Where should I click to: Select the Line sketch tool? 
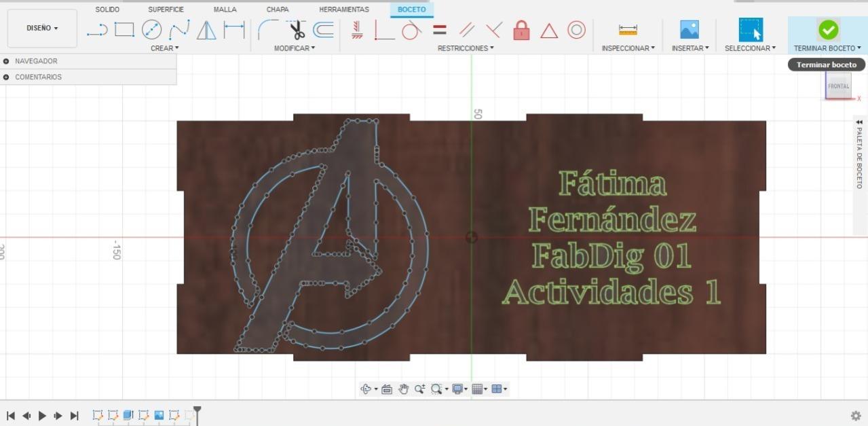pos(97,30)
